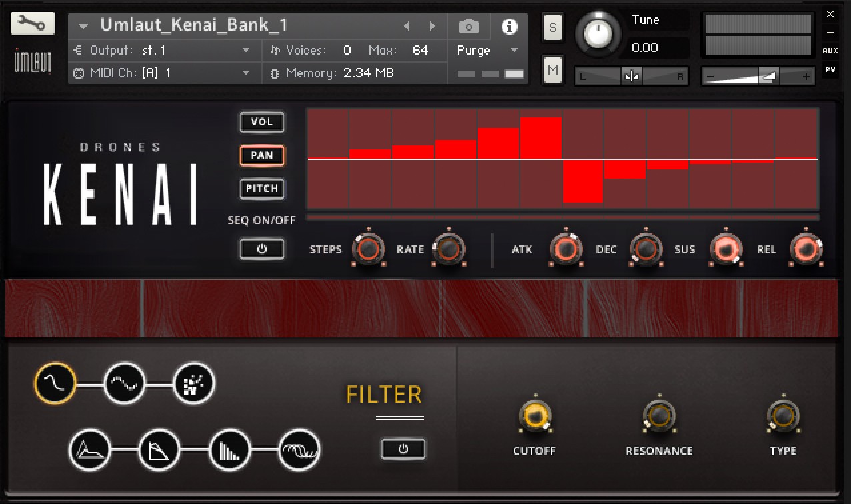851x504 pixels.
Task: Solo the instrument with S button
Action: tap(553, 27)
